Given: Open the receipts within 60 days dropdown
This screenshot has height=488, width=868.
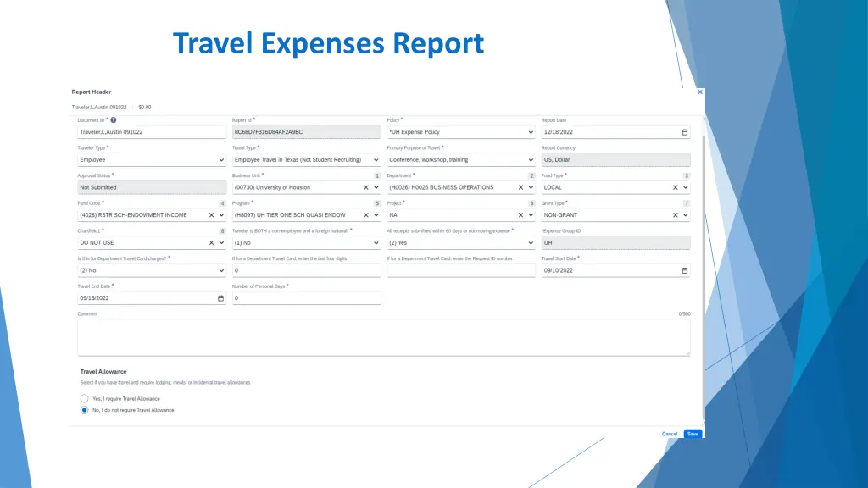Looking at the screenshot, I should (460, 243).
